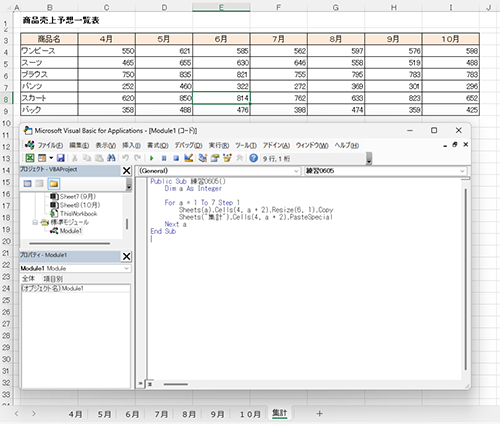The height and width of the screenshot is (424, 500).
Task: Select the 集計 sheet tab
Action: tap(279, 413)
